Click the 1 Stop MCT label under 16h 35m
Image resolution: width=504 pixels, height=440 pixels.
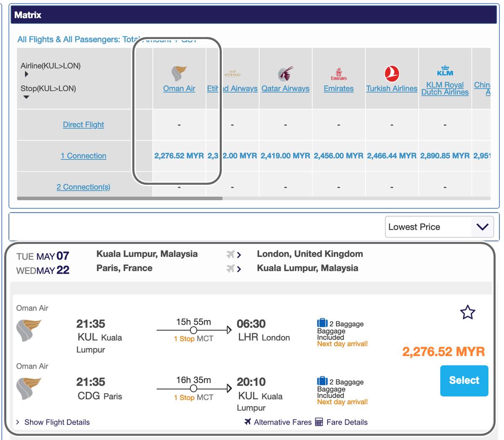coord(194,398)
